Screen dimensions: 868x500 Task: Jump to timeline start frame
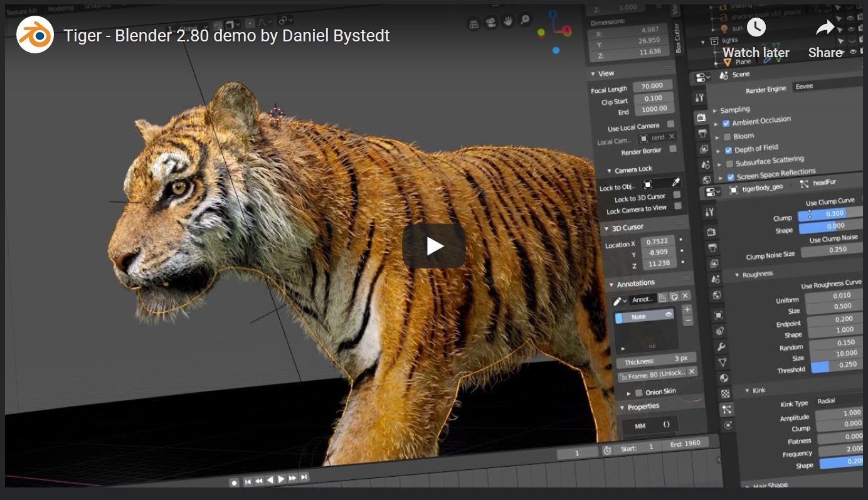pyautogui.click(x=248, y=481)
